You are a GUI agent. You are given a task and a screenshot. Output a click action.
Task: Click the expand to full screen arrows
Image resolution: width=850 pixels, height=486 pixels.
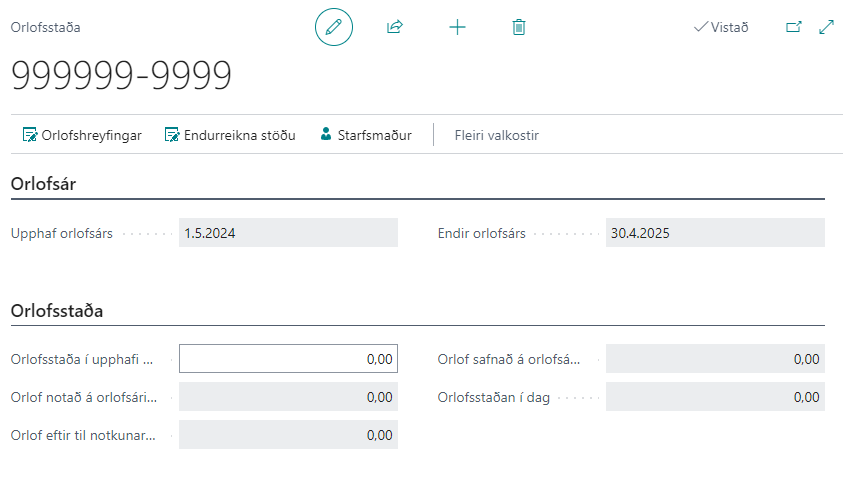coord(826,27)
